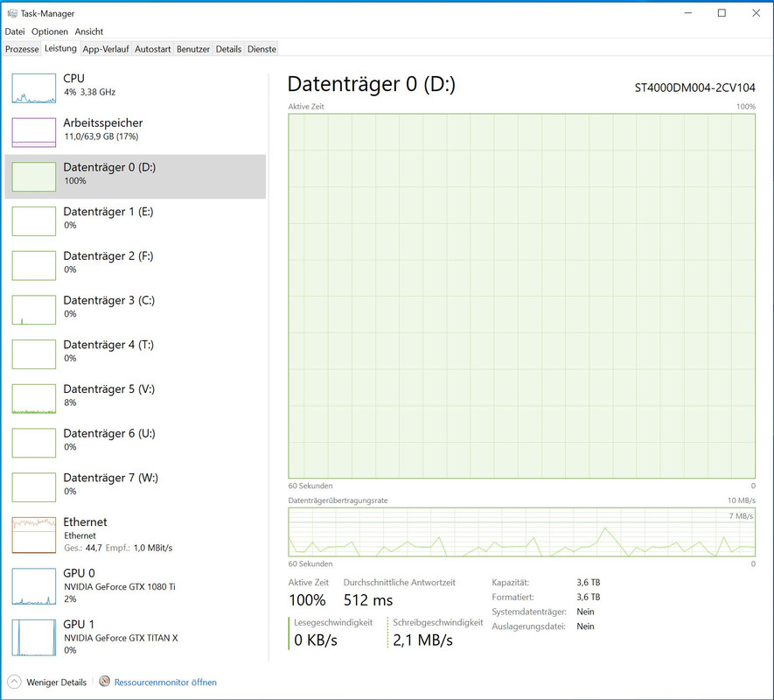Click the Ethernet sidebar heading
The image size is (774, 700).
click(x=85, y=522)
